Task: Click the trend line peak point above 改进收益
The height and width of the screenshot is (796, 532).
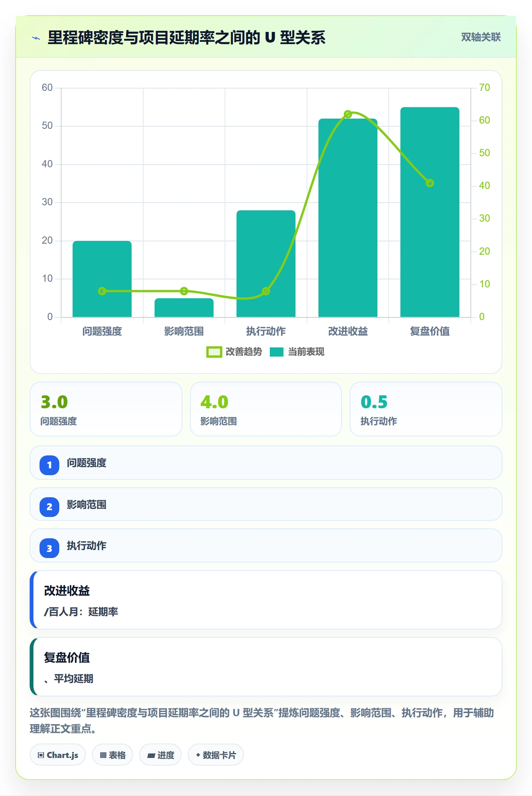Action: [x=348, y=114]
